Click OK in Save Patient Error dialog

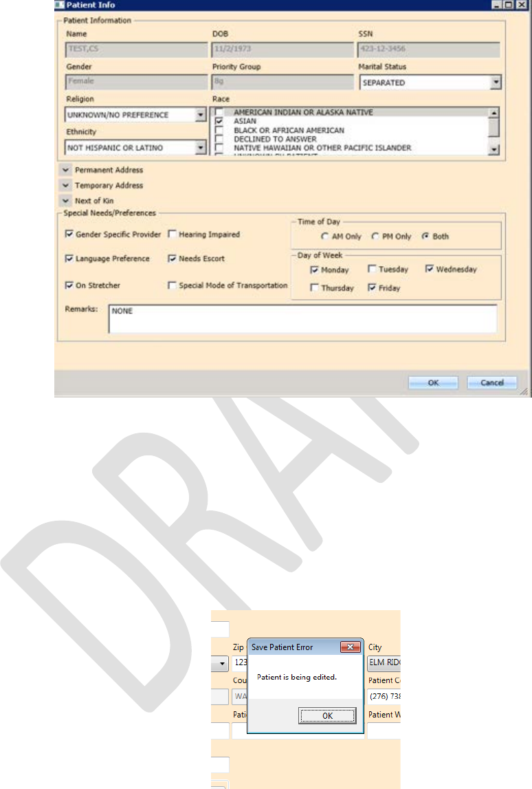327,715
